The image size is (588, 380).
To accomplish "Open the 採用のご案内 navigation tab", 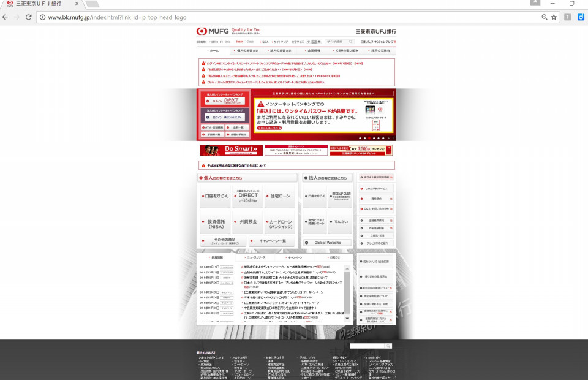I will [x=380, y=51].
